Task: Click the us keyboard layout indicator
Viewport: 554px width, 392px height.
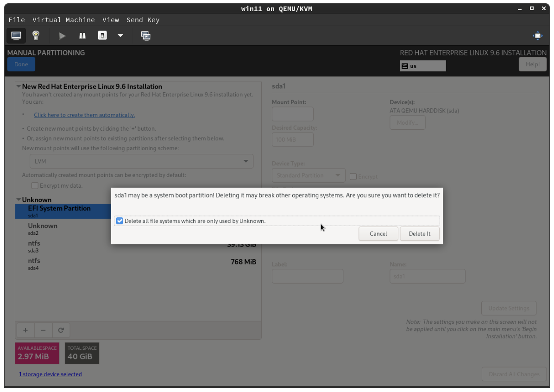Action: (x=423, y=66)
